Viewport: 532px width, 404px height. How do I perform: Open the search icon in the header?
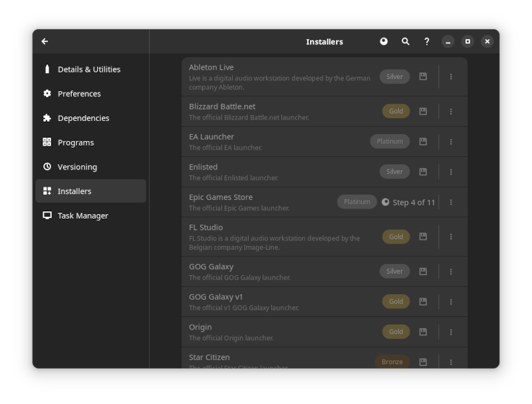405,41
